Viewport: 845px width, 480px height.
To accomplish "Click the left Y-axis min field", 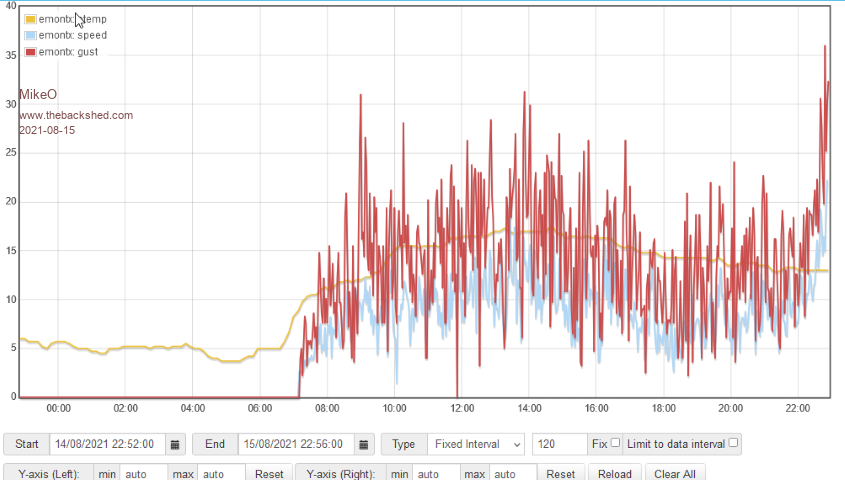I will (145, 473).
